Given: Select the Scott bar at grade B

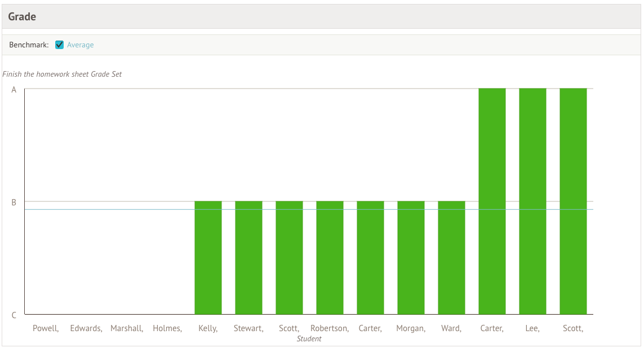Looking at the screenshot, I should [x=289, y=258].
